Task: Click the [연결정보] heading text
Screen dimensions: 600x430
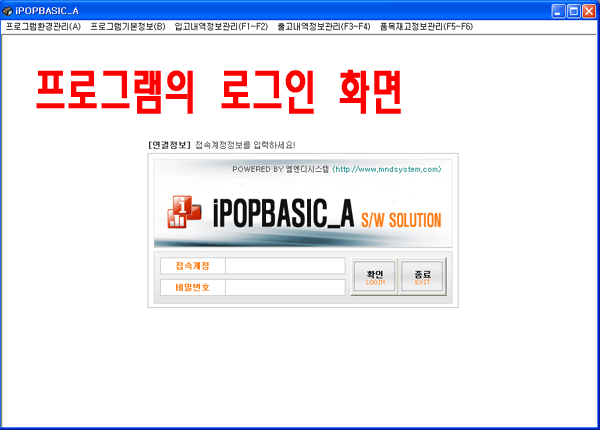Action: [x=169, y=145]
